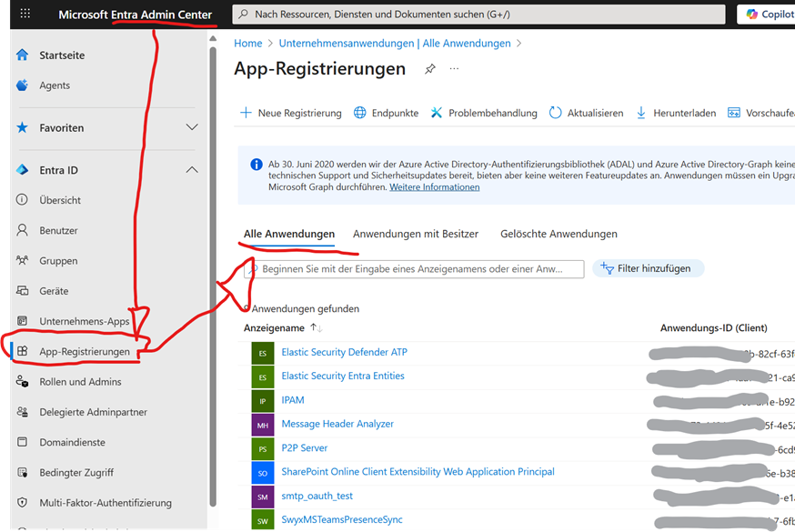Open Rollen und Admins menu item
Screen dimensions: 795x532
[x=81, y=382]
